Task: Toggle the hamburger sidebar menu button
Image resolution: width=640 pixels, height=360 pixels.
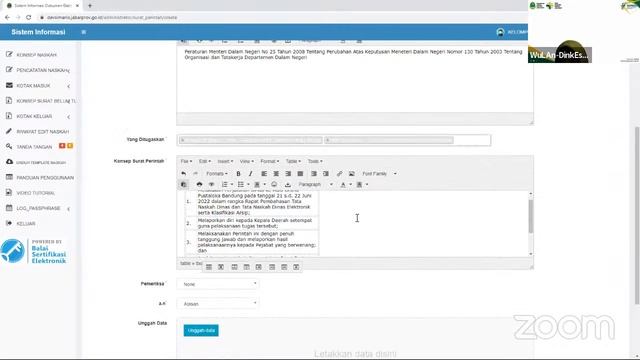Action: pos(84,32)
